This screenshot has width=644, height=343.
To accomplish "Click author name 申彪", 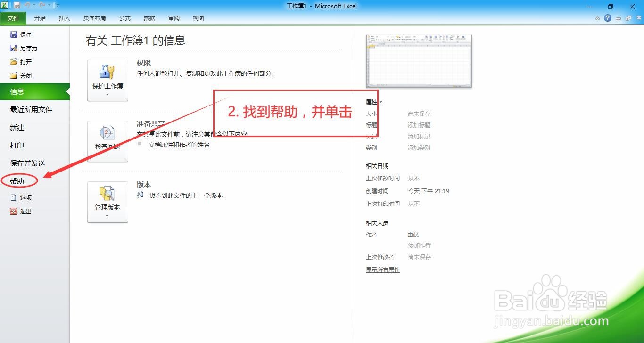I will (x=413, y=235).
